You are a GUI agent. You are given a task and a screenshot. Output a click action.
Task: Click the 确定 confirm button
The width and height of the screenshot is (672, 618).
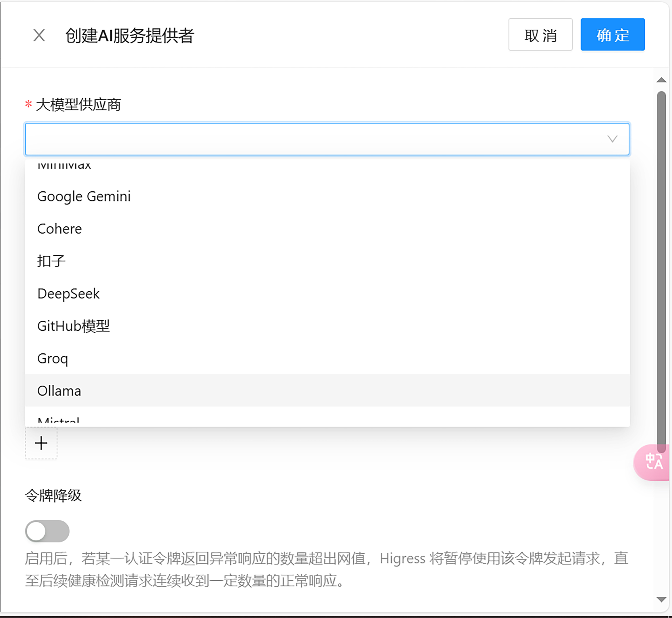pos(612,35)
